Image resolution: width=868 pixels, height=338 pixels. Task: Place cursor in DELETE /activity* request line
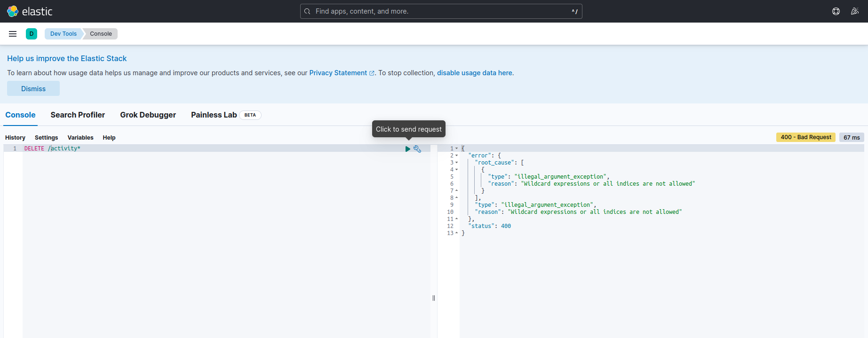click(x=52, y=149)
